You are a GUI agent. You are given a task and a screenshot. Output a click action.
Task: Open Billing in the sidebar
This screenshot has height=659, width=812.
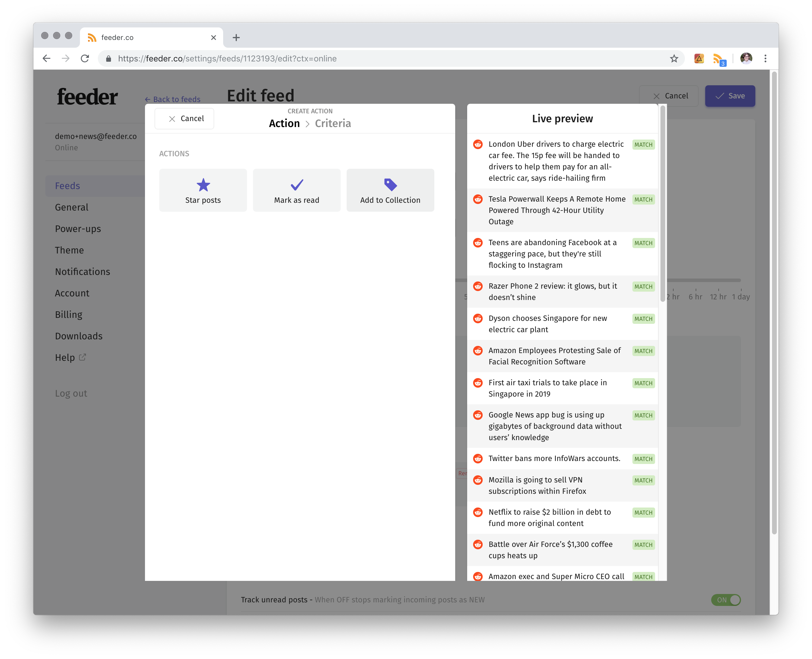click(x=68, y=315)
